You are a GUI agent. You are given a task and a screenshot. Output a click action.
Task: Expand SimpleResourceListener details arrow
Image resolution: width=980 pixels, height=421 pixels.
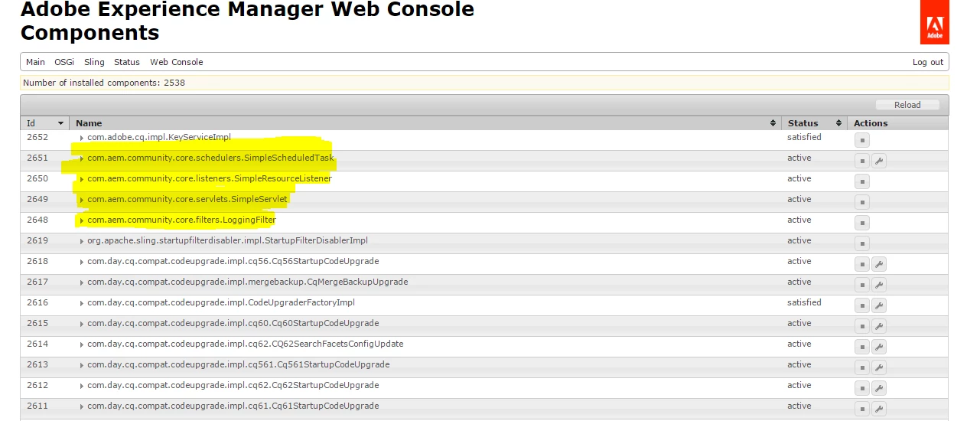coord(82,179)
